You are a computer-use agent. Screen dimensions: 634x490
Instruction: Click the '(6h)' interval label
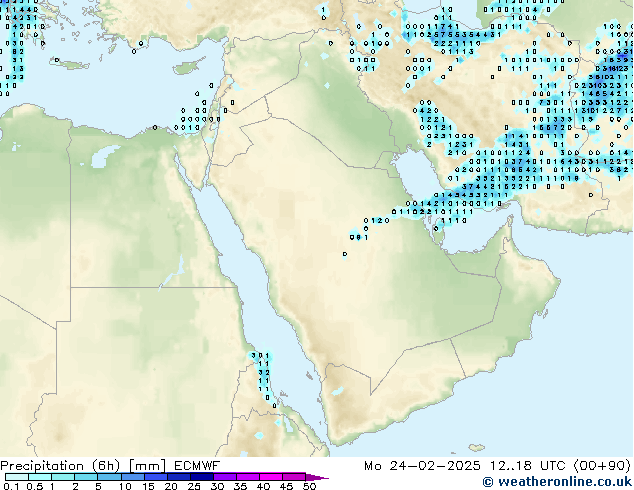[106, 466]
